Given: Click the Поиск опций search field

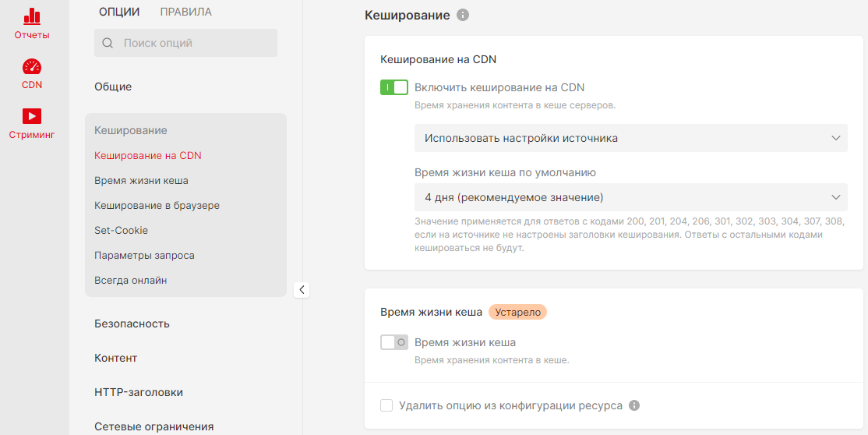Looking at the screenshot, I should 195,43.
